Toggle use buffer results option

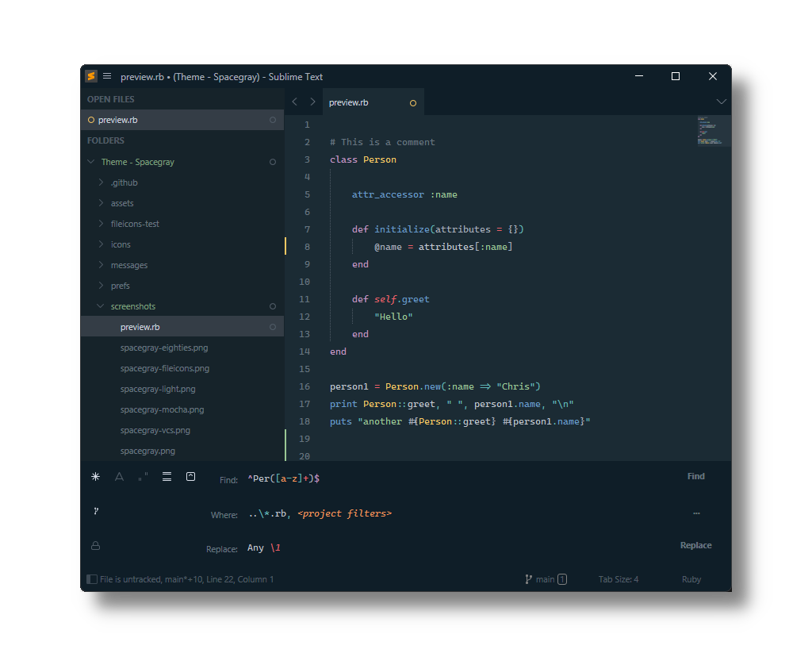pyautogui.click(x=190, y=477)
